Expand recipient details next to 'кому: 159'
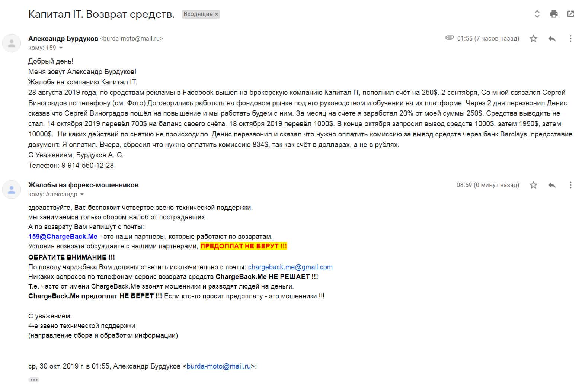The height and width of the screenshot is (392, 582). 61,48
